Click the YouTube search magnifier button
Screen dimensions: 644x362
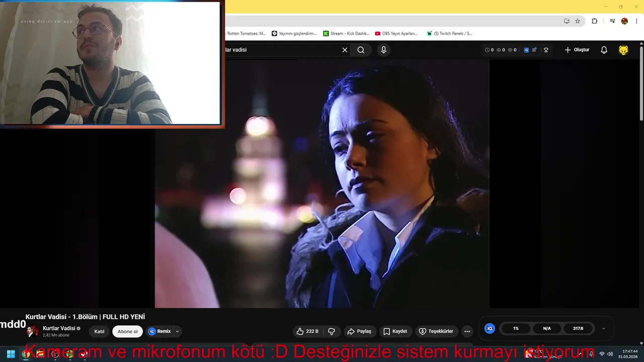coord(361,50)
